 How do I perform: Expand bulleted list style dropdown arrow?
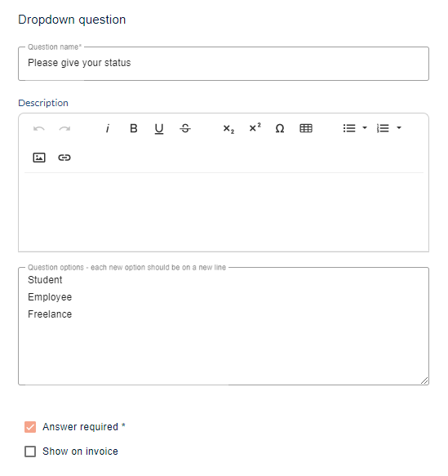click(365, 128)
